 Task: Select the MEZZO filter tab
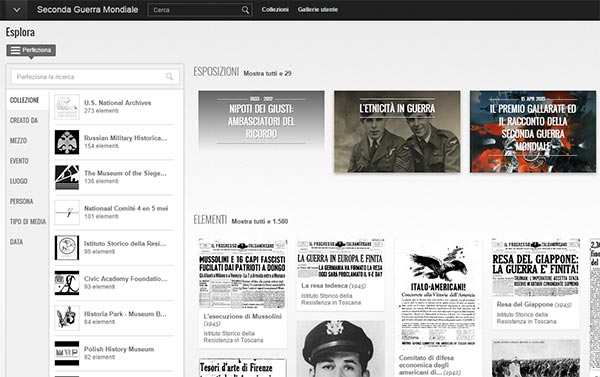click(x=18, y=140)
